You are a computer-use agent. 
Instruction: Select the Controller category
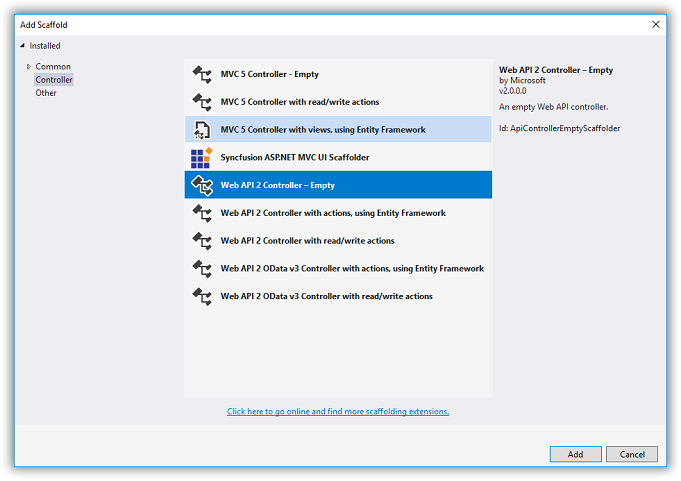tap(54, 80)
